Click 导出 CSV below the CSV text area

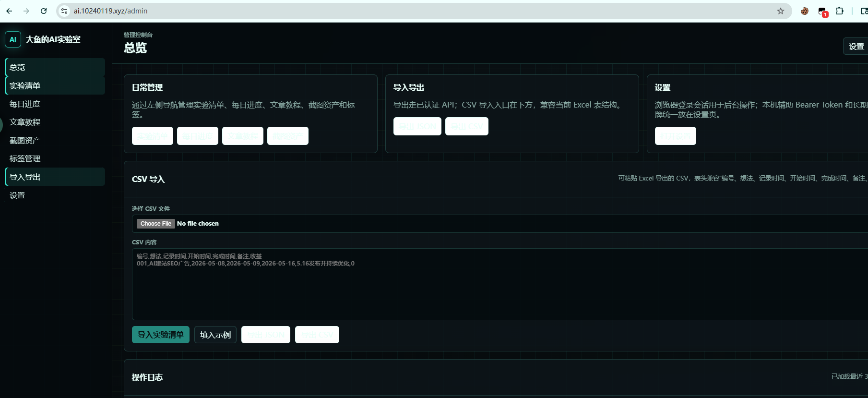317,335
